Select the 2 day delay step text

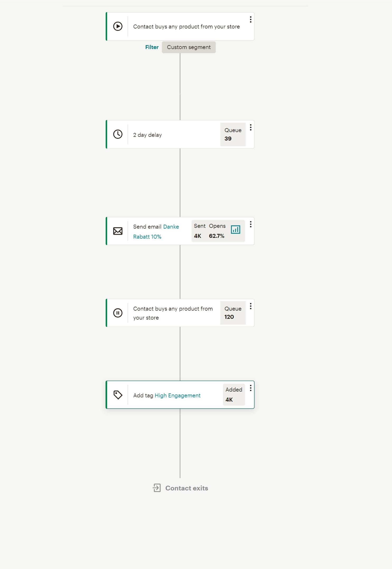click(147, 135)
